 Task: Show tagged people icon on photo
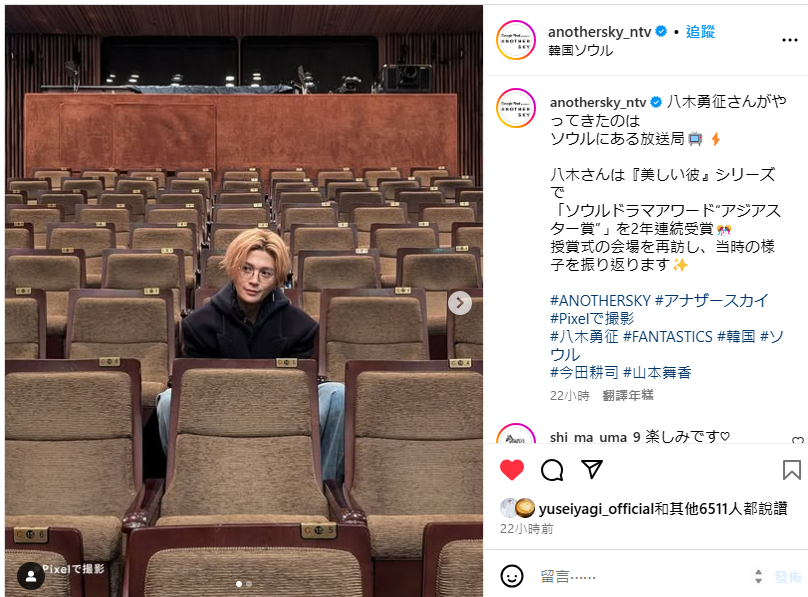pyautogui.click(x=31, y=576)
